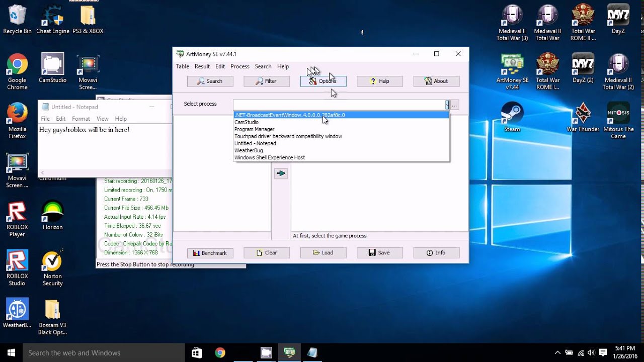The image size is (644, 362).
Task: Select Windows Shell Experience Host entry
Action: point(341,157)
